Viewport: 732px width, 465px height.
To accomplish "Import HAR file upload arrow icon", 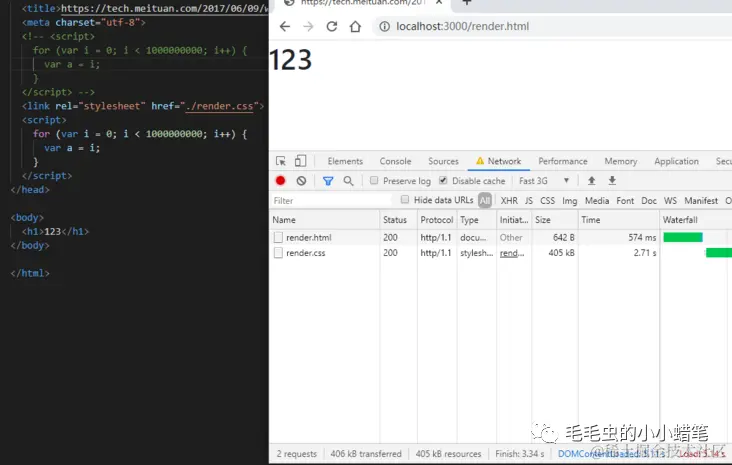I will [591, 181].
